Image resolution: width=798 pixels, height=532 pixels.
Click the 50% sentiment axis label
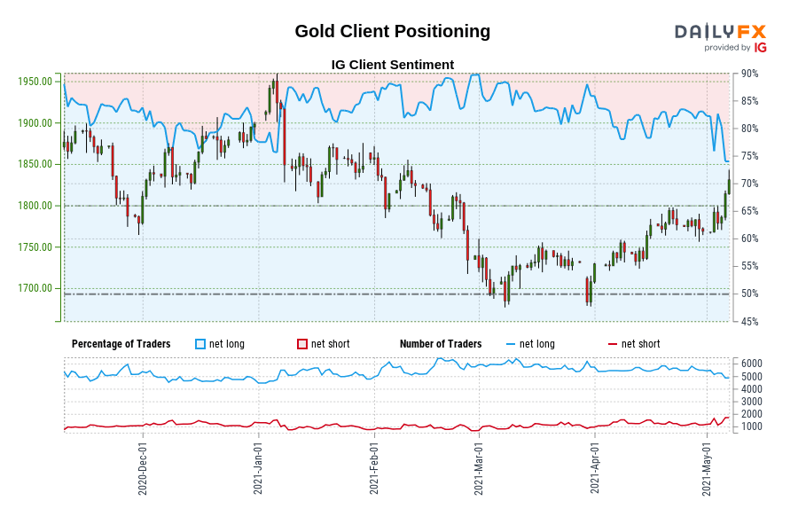click(749, 293)
